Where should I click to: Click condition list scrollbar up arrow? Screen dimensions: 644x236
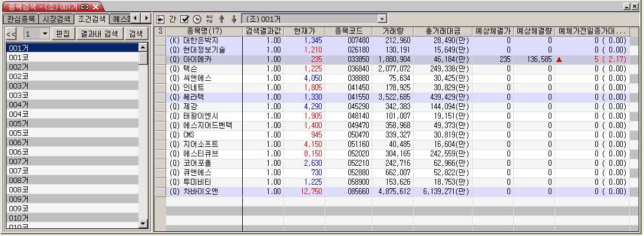click(143, 47)
